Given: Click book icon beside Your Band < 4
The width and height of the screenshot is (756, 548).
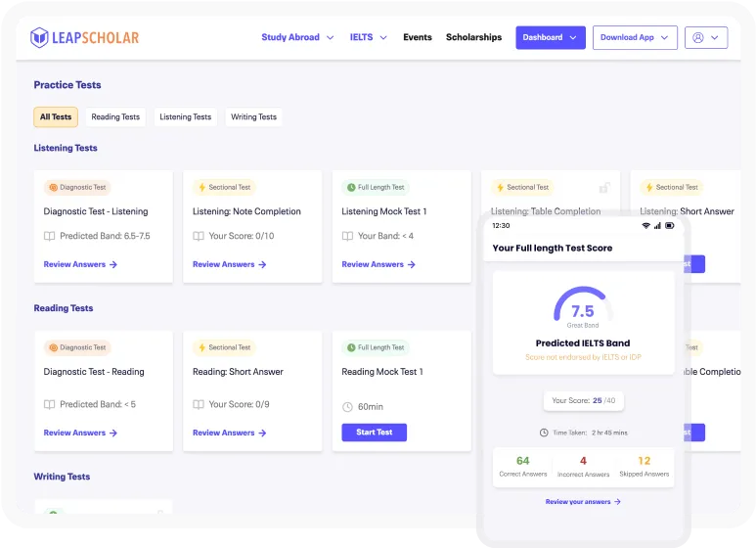Looking at the screenshot, I should click(347, 236).
